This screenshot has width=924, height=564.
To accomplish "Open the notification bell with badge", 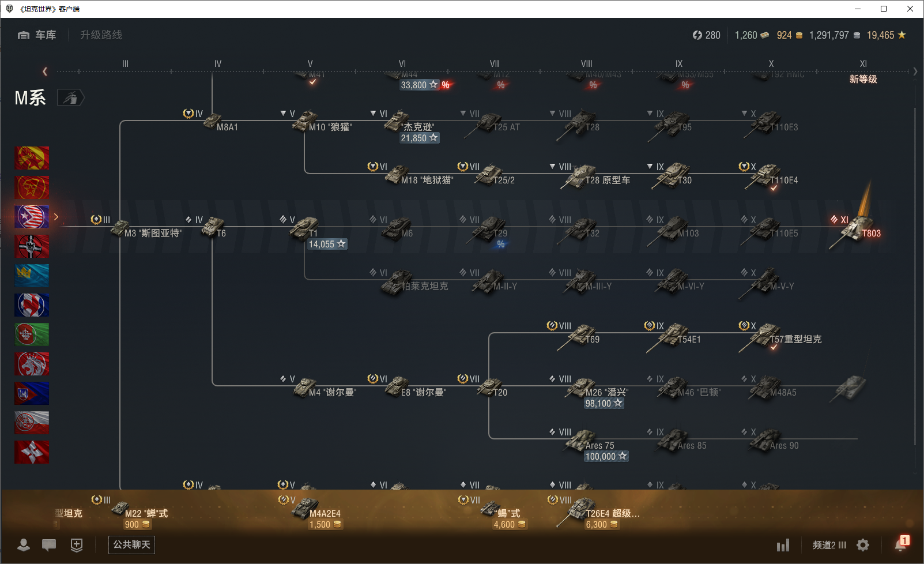I will tap(902, 543).
